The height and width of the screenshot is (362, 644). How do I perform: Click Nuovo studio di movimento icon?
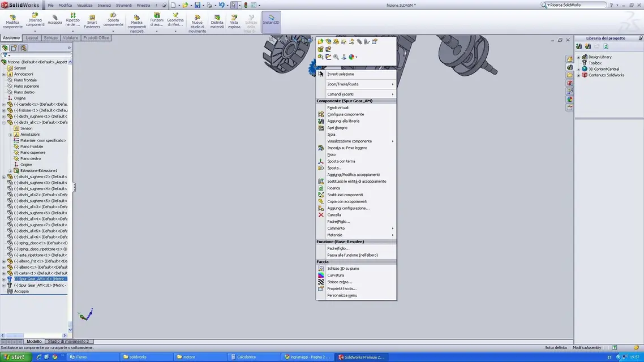tap(197, 24)
